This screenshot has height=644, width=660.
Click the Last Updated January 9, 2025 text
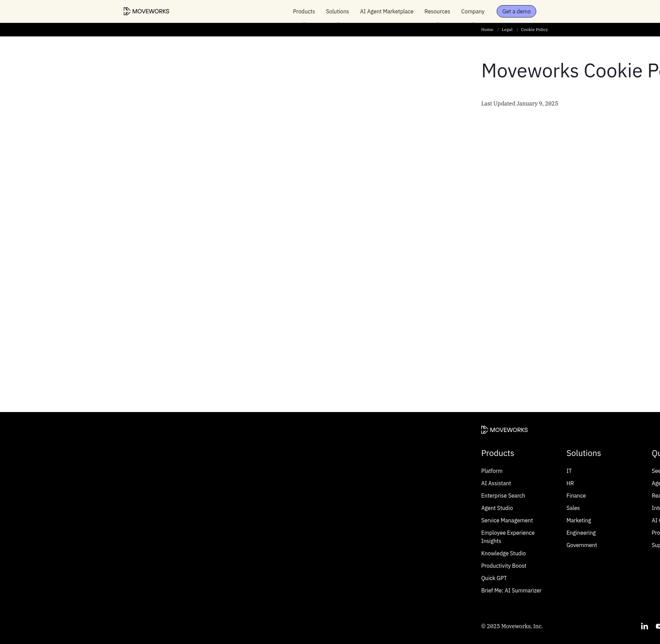[519, 103]
